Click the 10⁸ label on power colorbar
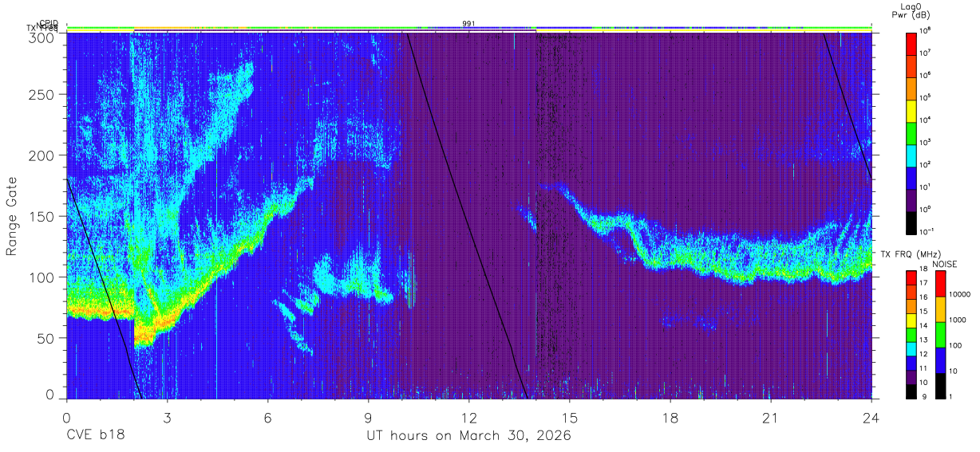The image size is (980, 452). 927,31
